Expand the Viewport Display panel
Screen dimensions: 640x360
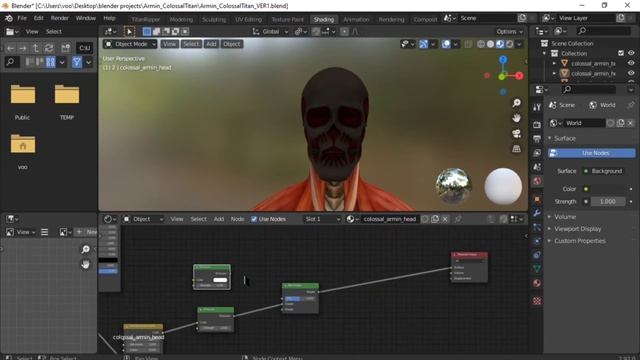click(x=577, y=229)
